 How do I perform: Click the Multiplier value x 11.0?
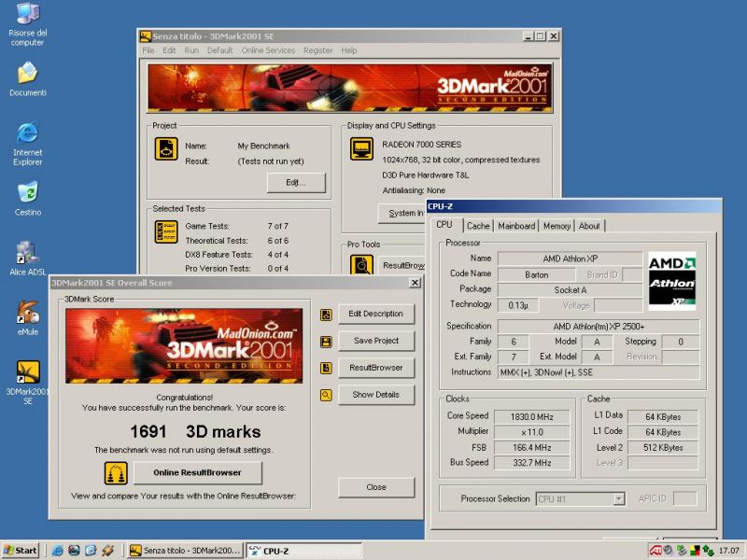(x=531, y=432)
